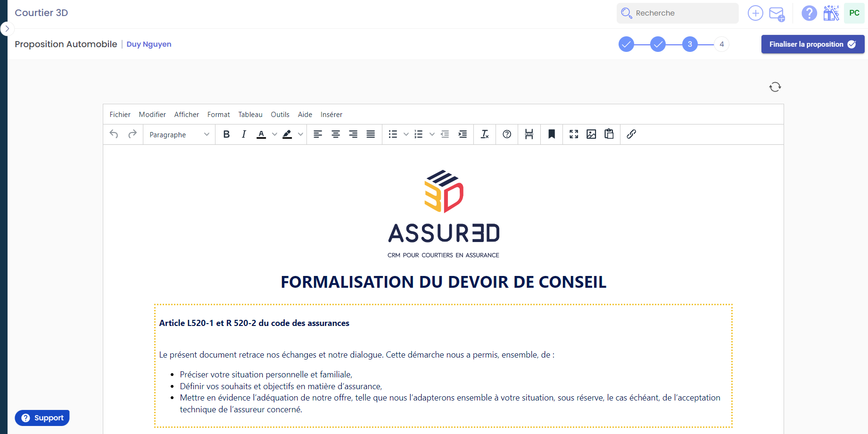Open the editor help icon

point(507,134)
